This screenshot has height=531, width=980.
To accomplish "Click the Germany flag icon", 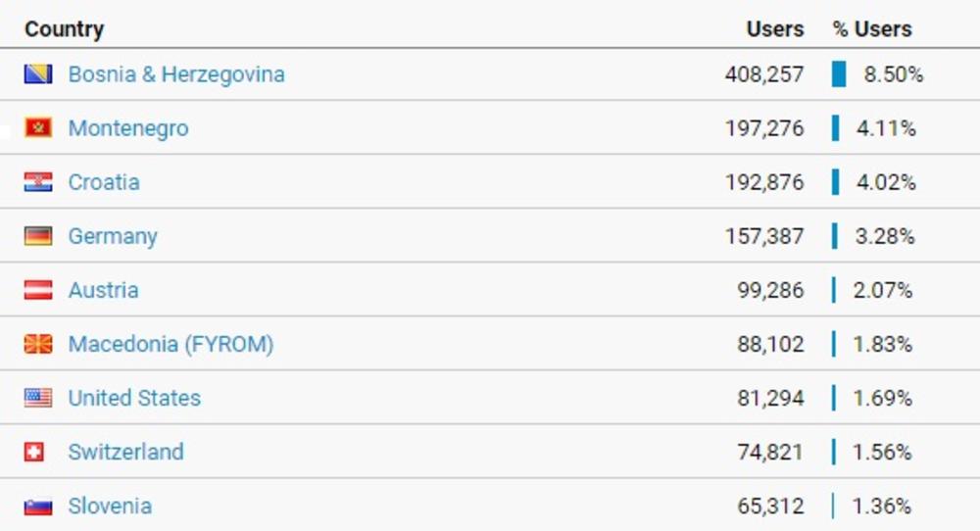I will [38, 236].
